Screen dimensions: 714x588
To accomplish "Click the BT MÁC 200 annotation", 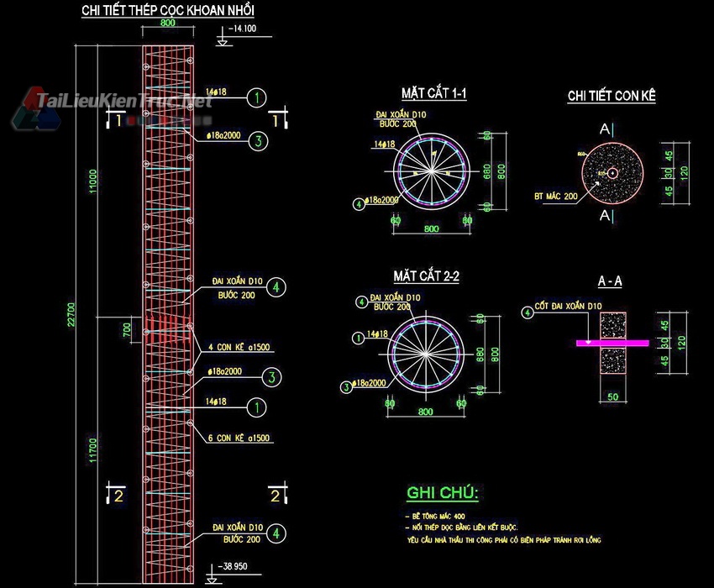I will point(558,195).
